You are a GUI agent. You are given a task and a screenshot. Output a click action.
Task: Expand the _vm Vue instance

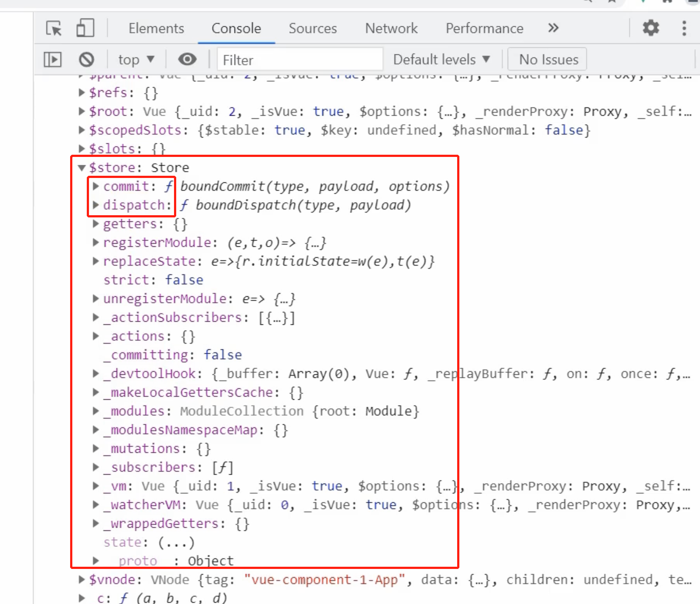pyautogui.click(x=96, y=486)
